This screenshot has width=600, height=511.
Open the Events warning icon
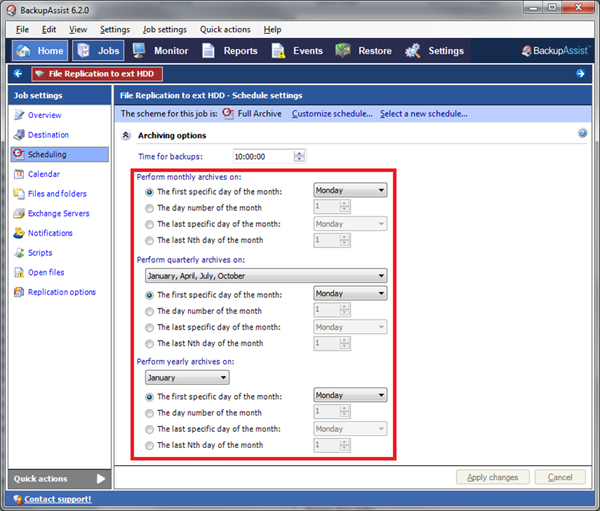tap(278, 51)
